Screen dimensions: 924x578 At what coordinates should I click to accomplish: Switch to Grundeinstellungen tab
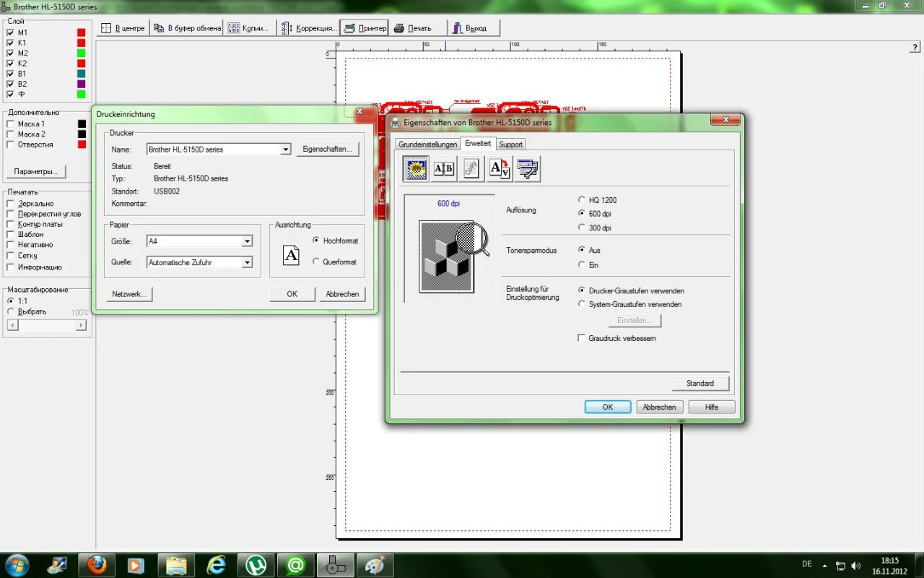428,144
